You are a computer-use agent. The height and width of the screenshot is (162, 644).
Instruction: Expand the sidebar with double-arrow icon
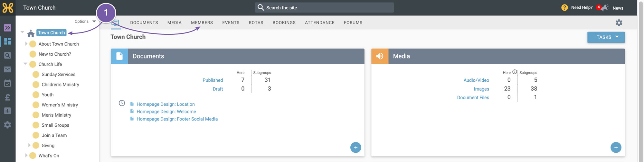point(7,28)
